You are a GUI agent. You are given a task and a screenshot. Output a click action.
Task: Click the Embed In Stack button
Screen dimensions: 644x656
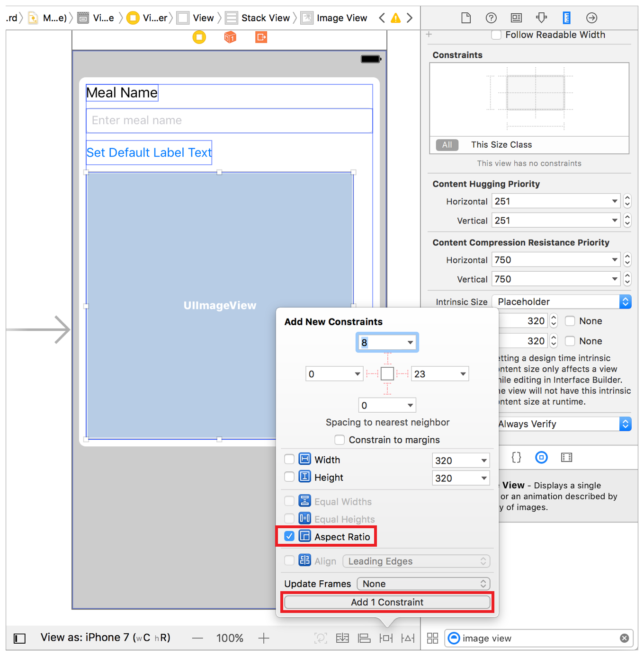point(342,638)
